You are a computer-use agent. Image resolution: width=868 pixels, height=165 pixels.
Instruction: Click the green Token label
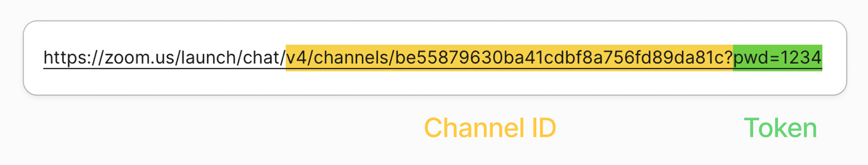pyautogui.click(x=780, y=128)
